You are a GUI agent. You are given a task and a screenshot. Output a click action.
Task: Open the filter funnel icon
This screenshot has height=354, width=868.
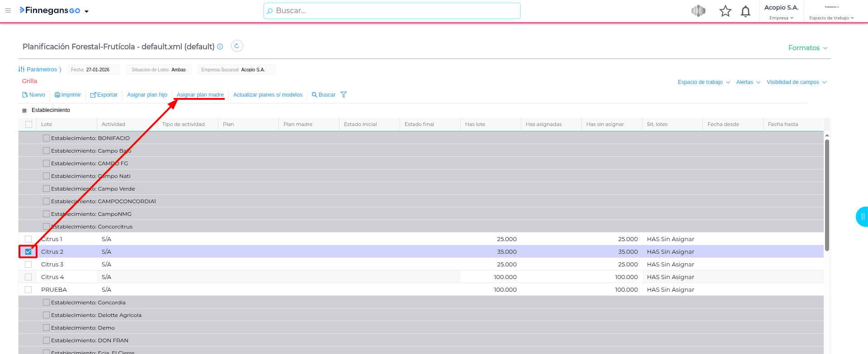pyautogui.click(x=344, y=95)
